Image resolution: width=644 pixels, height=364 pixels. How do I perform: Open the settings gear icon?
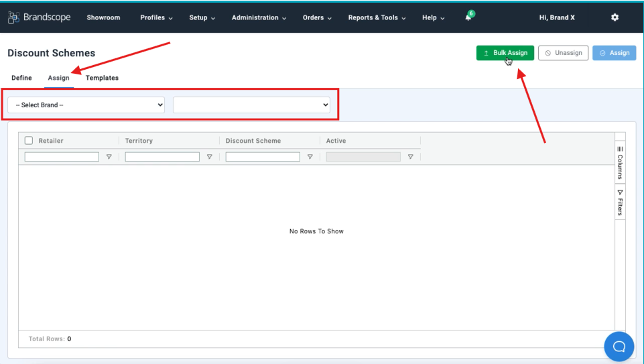tap(615, 17)
